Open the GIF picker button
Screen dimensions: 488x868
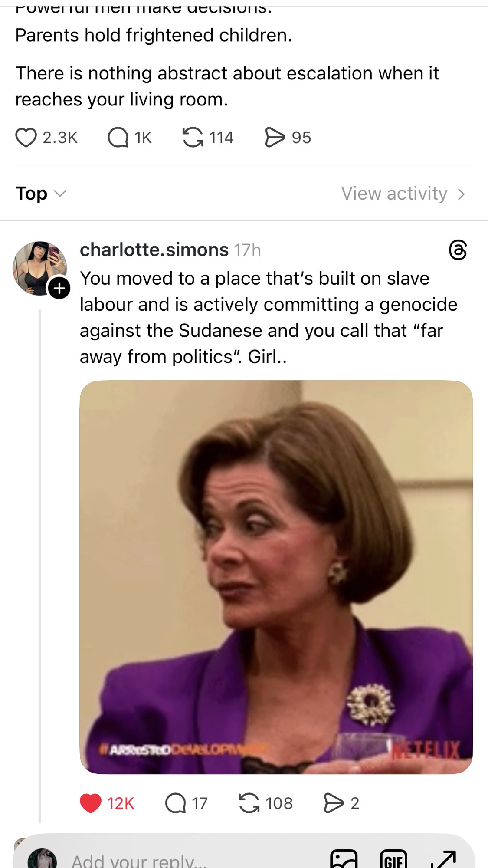pos(393,859)
